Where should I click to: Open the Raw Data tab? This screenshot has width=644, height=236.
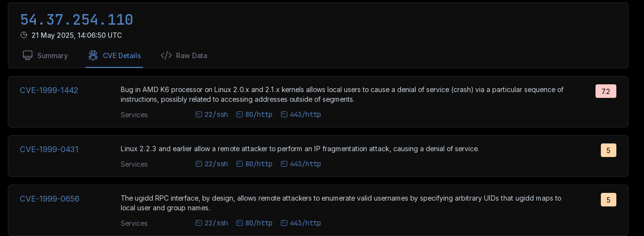[184, 56]
